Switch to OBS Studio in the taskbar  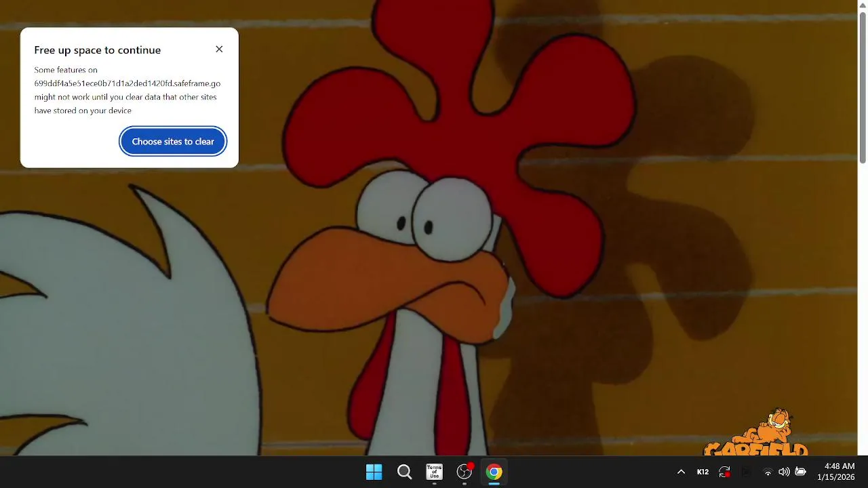pos(465,472)
